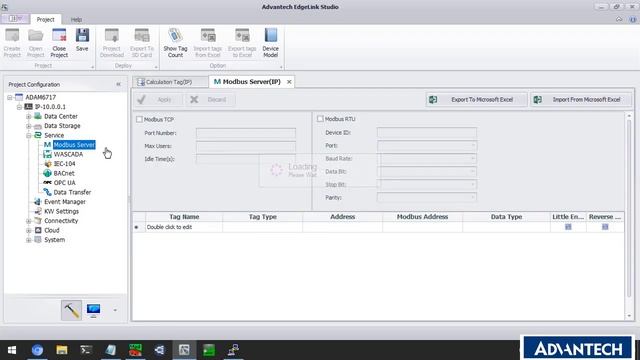Switch to the Project ribbon tab
Image resolution: width=640 pixels, height=360 pixels.
click(45, 19)
